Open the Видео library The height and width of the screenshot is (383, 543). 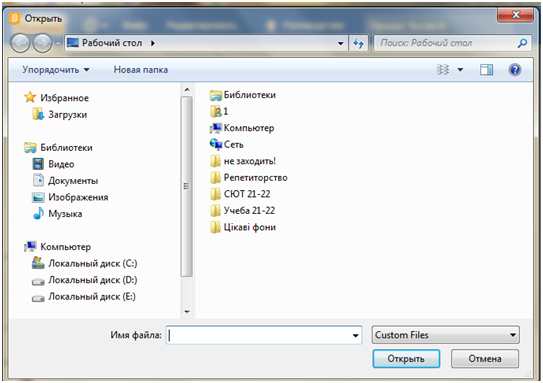pyautogui.click(x=61, y=164)
